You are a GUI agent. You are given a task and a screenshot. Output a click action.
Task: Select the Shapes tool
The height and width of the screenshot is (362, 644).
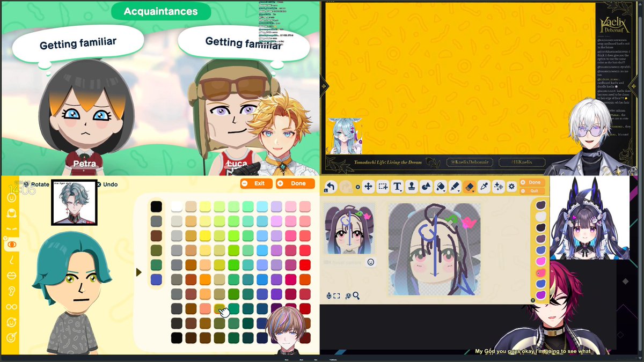426,187
